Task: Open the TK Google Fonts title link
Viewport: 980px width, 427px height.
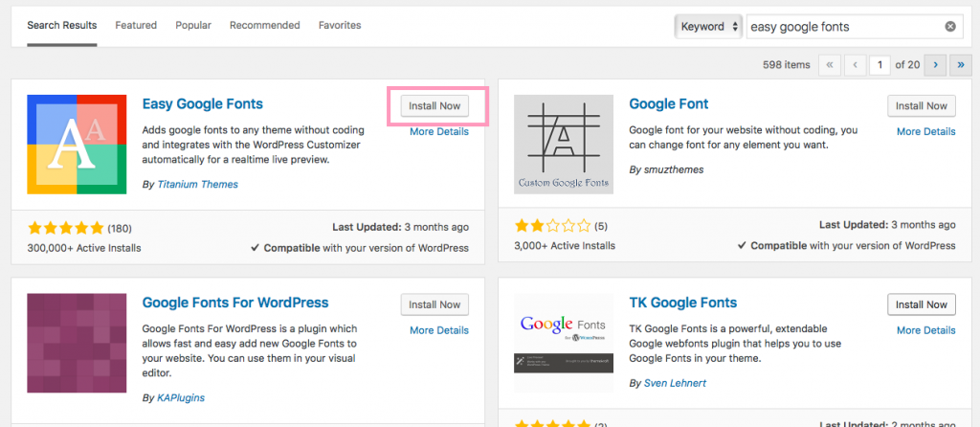Action: tap(683, 303)
